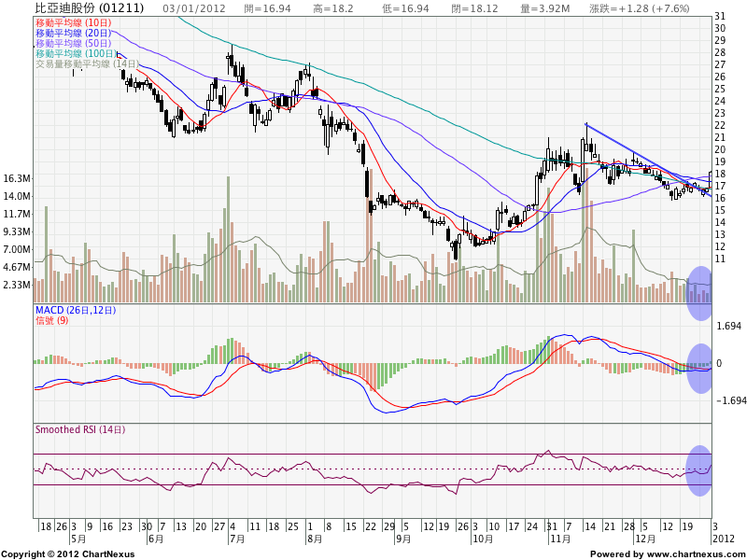Screen dimensions: 747x560
Task: Click price axis label 30
Action: click(720, 28)
